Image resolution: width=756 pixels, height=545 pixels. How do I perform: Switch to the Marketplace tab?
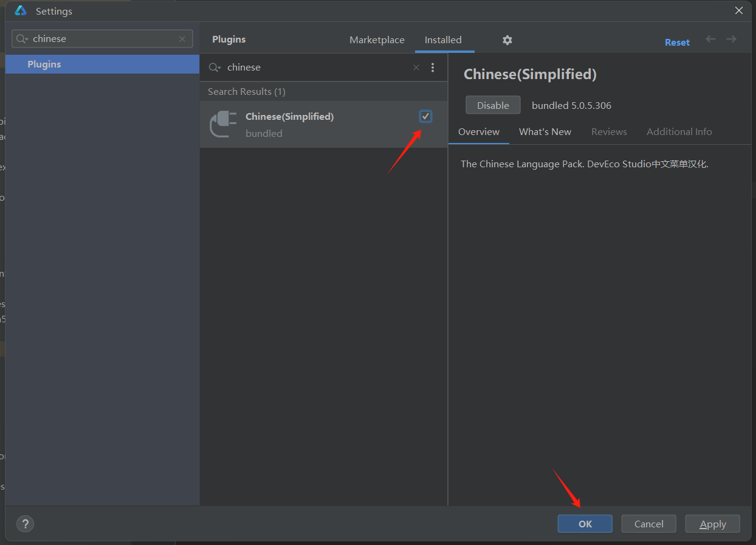pos(377,40)
